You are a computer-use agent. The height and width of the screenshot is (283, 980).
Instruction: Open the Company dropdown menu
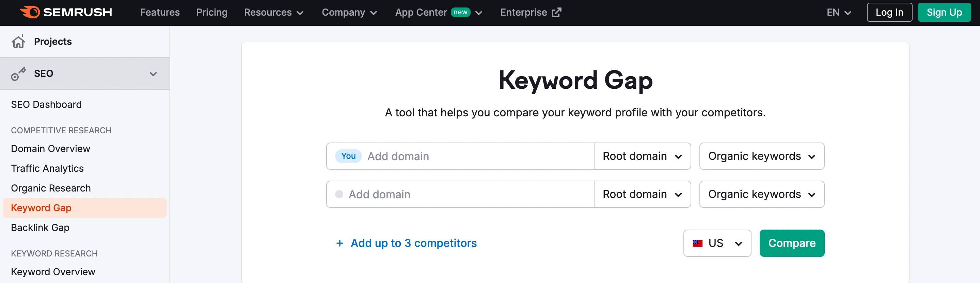click(x=349, y=13)
